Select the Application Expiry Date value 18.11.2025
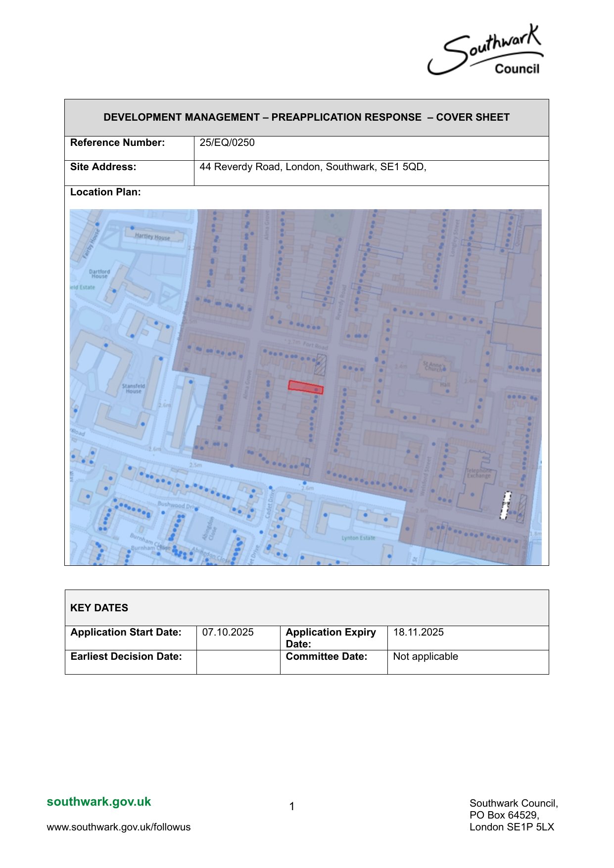614x868 pixels. pos(419,632)
